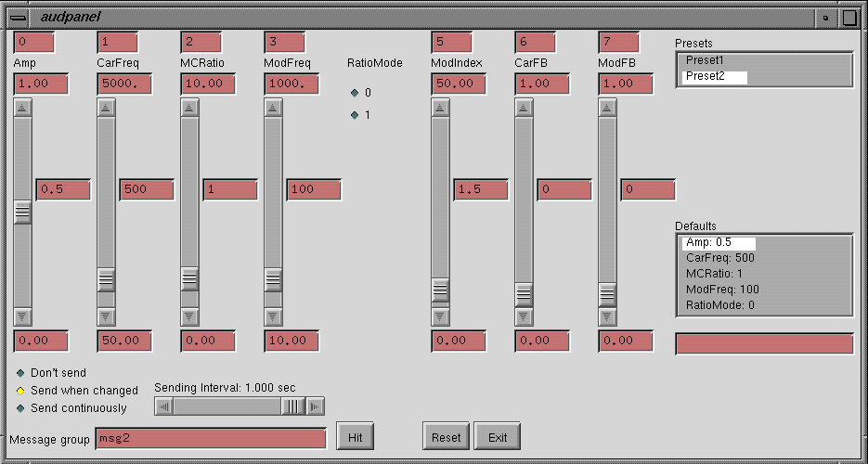Click the Message group text field
Viewport: 868px width, 464px height.
click(211, 438)
